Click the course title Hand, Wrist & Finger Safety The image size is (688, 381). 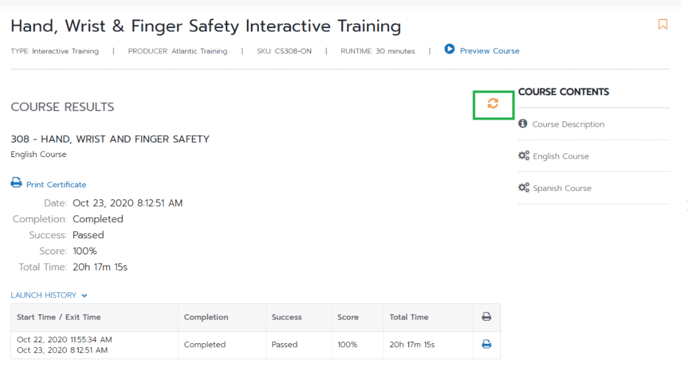point(206,26)
